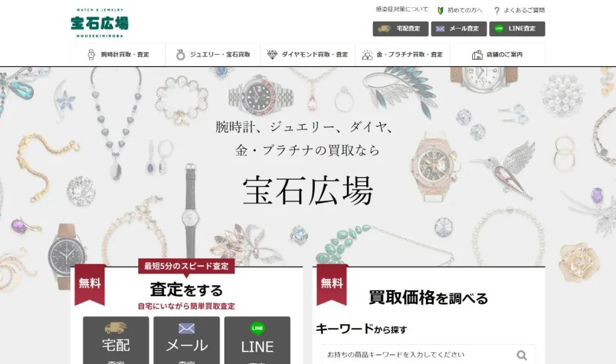The height and width of the screenshot is (364, 616).
Task: Open the LINE査定 header button
Action: coord(517,29)
